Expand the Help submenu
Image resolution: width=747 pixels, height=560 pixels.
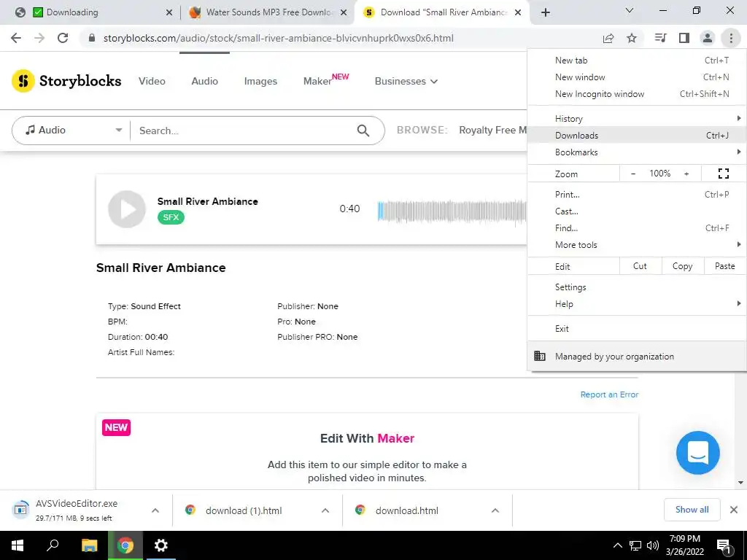click(636, 304)
